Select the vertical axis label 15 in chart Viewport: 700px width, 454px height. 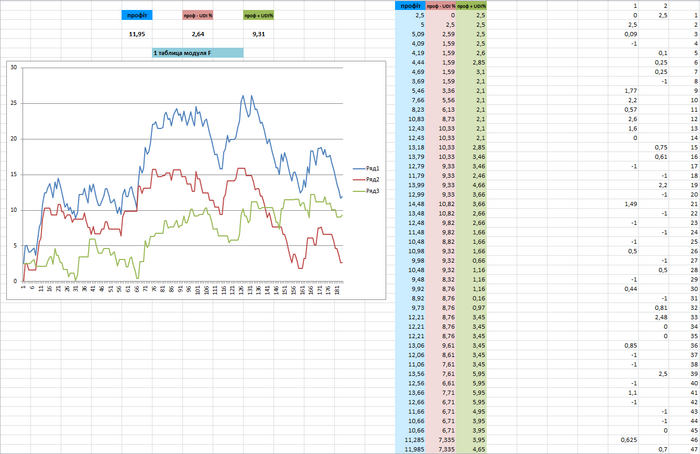click(x=14, y=175)
